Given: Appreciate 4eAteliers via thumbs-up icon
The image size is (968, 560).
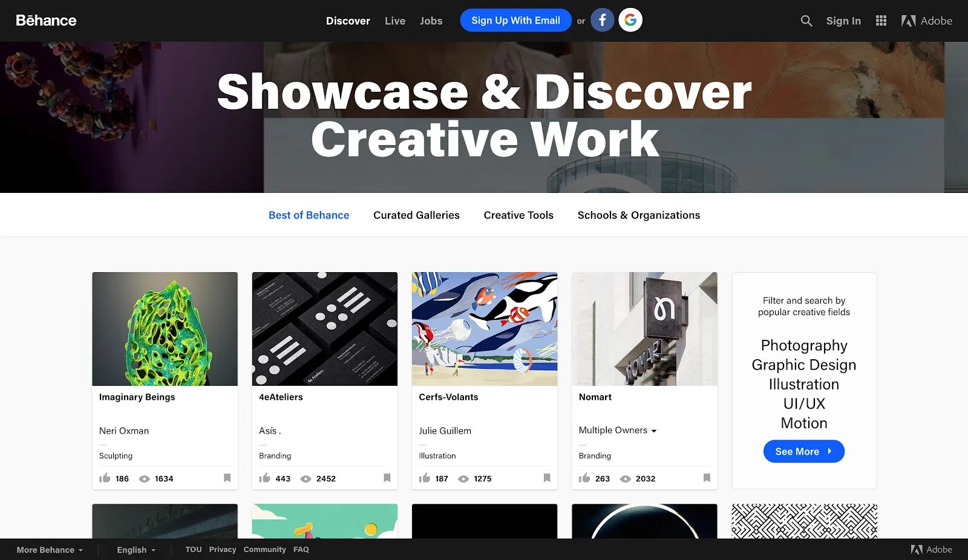Looking at the screenshot, I should click(x=264, y=478).
